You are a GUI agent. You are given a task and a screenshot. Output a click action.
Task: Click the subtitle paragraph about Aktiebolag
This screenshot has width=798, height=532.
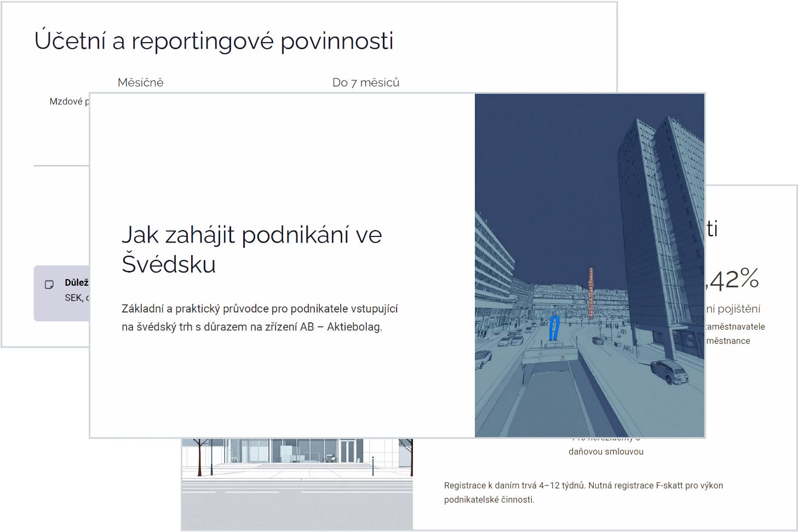click(259, 318)
